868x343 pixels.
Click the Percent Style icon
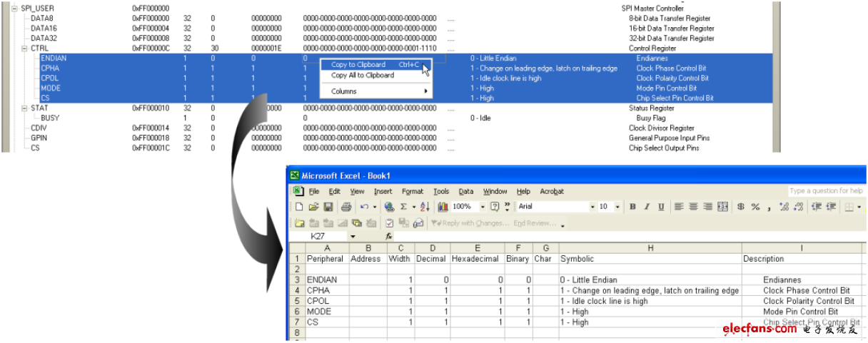click(755, 207)
